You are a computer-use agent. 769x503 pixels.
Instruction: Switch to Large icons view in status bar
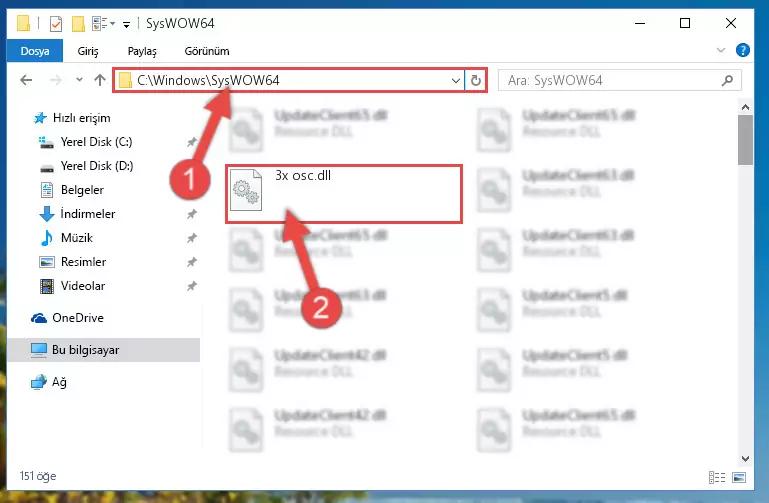click(x=739, y=477)
